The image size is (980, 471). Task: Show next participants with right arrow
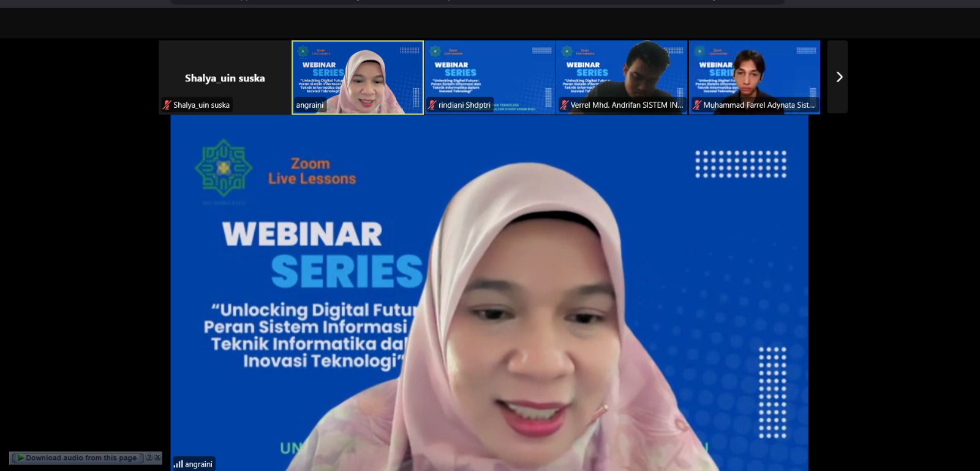pos(839,77)
